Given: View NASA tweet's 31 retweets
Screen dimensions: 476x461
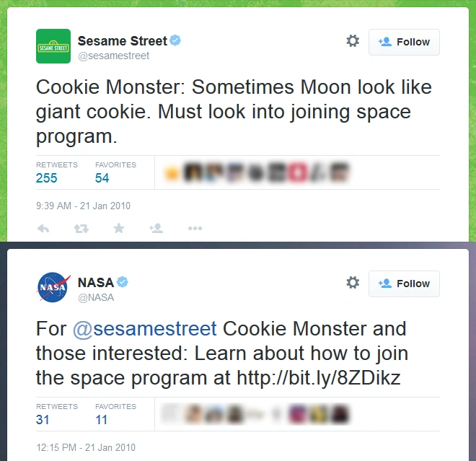Looking at the screenshot, I should [43, 419].
